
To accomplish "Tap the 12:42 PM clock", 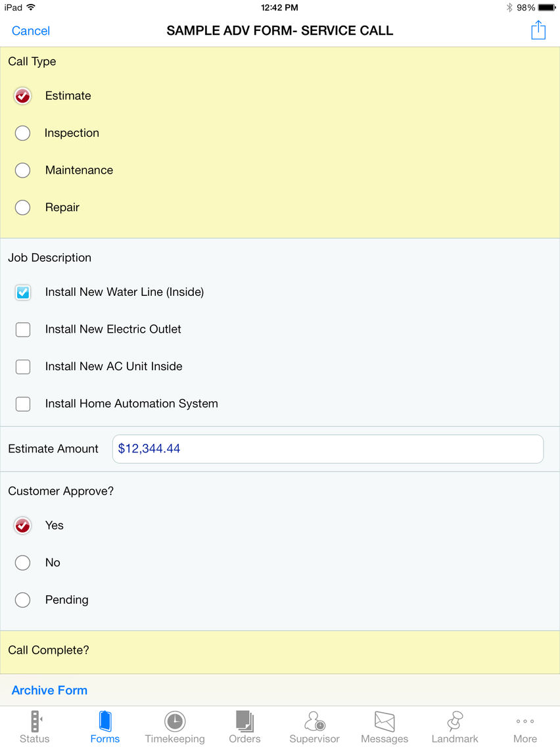I will 279,8.
